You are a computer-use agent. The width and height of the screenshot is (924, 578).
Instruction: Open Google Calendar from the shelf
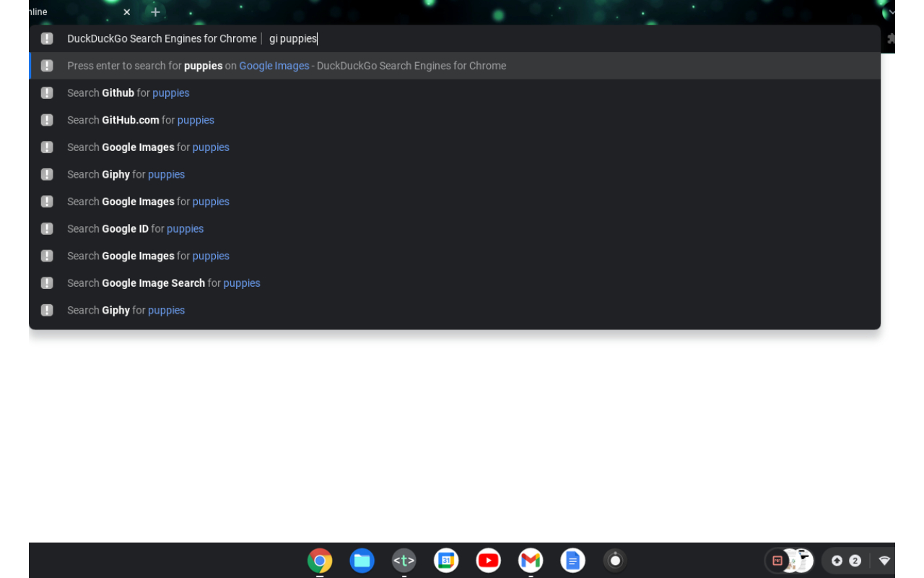click(x=446, y=561)
